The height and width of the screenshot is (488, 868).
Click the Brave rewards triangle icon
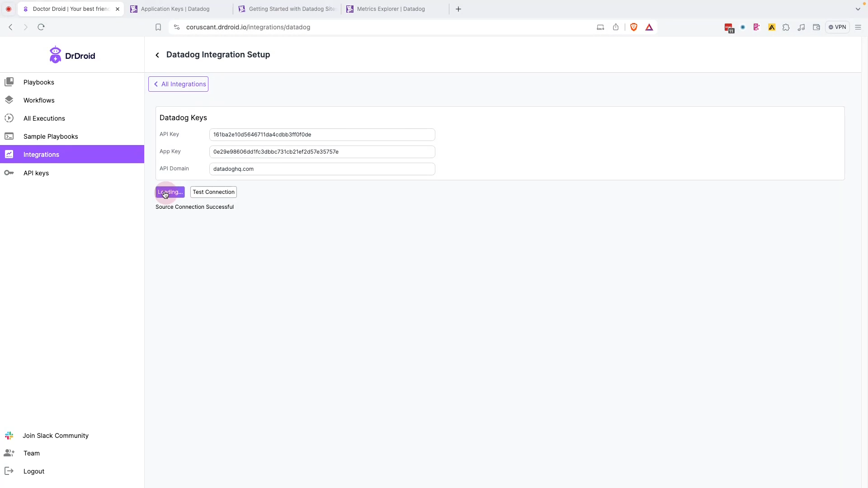point(649,27)
